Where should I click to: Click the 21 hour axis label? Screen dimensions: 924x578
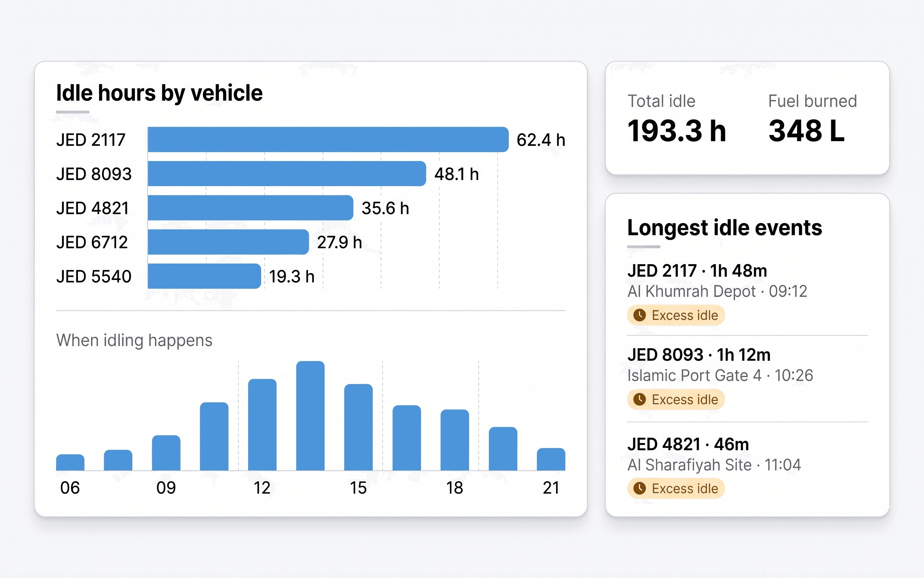click(x=551, y=488)
